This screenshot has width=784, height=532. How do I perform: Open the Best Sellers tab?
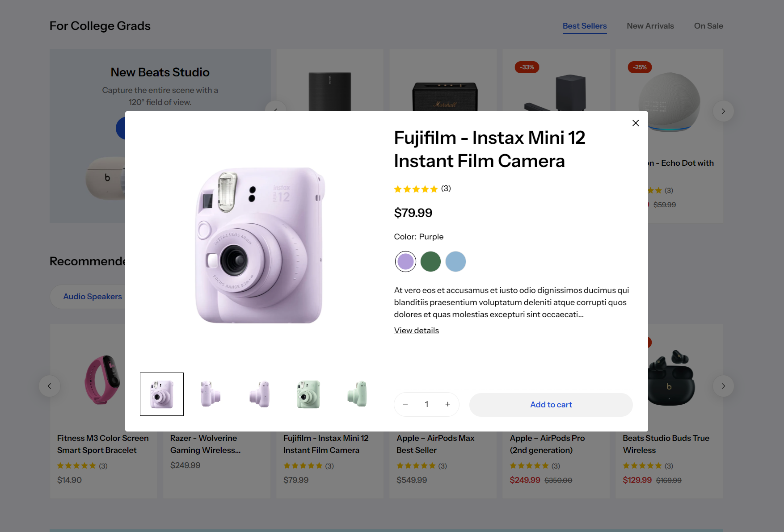(x=585, y=26)
